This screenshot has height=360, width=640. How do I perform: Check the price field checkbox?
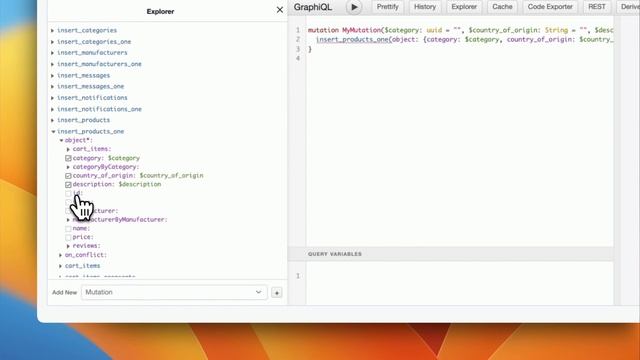coord(68,237)
